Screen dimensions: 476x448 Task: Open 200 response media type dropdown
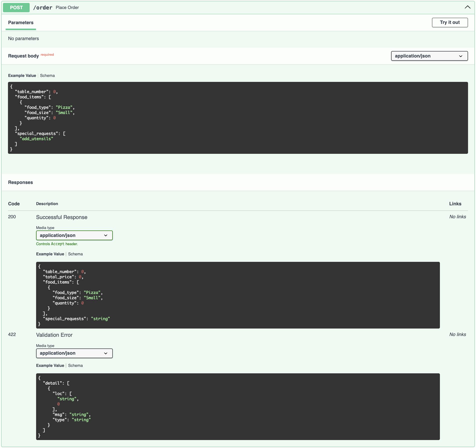74,235
